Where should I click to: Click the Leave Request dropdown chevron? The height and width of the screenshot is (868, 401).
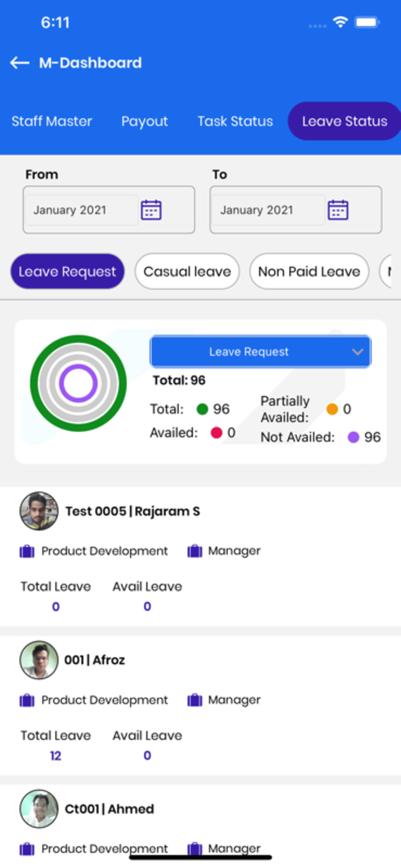coord(357,352)
